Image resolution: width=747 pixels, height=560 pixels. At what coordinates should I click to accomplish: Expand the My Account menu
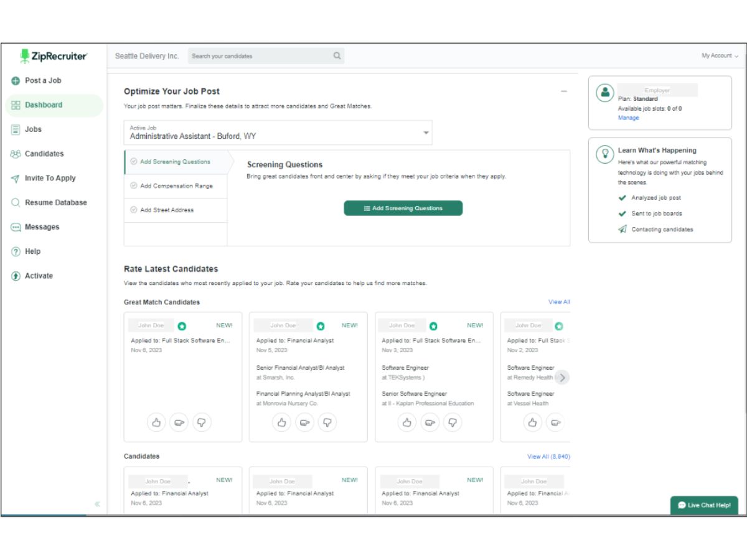[x=720, y=56]
